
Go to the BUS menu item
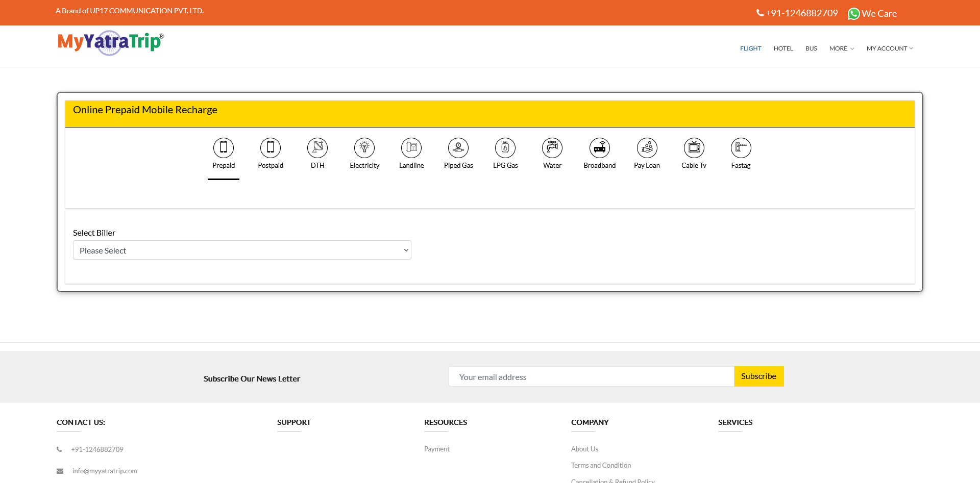tap(811, 48)
